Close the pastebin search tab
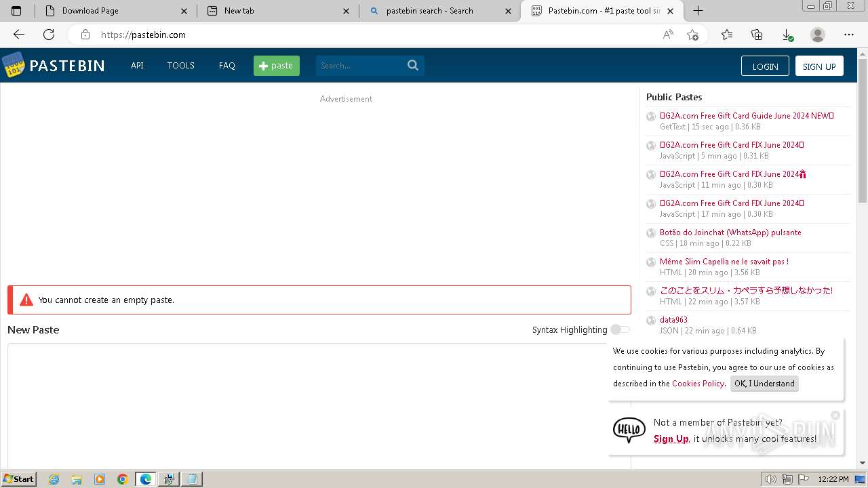The height and width of the screenshot is (488, 868). coord(508,11)
